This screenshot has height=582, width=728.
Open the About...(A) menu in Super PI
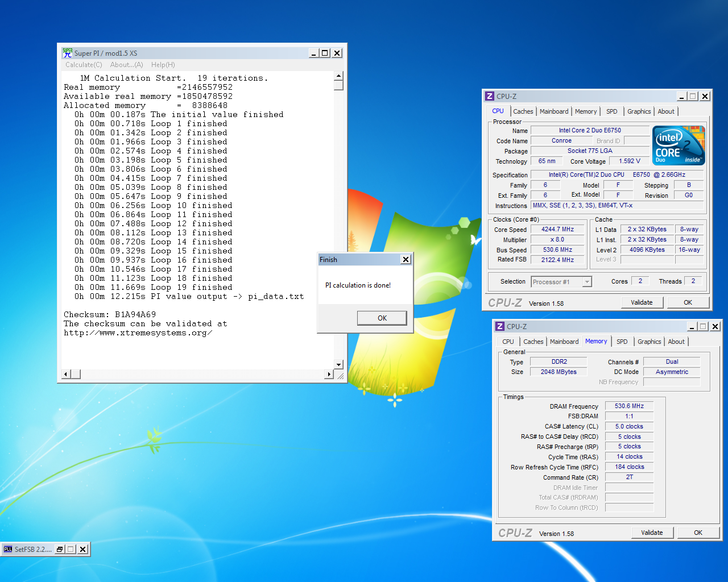126,65
